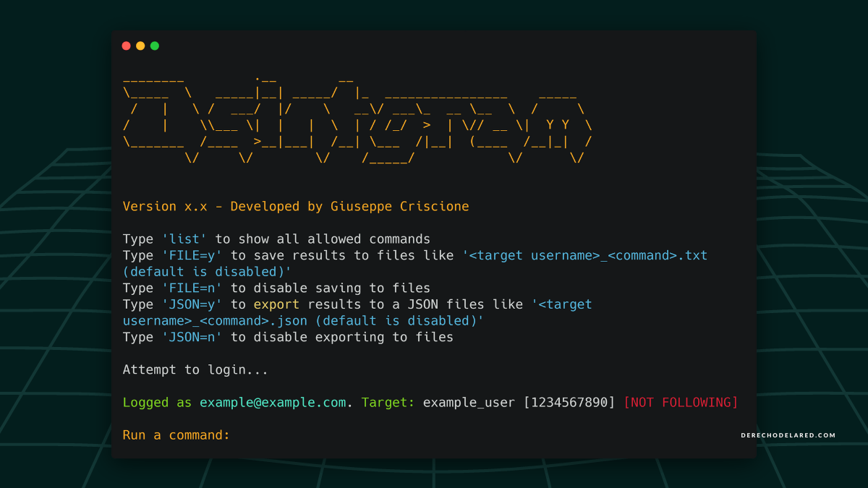Click the Osintgram ASCII art logo
The width and height of the screenshot is (868, 488).
357,119
